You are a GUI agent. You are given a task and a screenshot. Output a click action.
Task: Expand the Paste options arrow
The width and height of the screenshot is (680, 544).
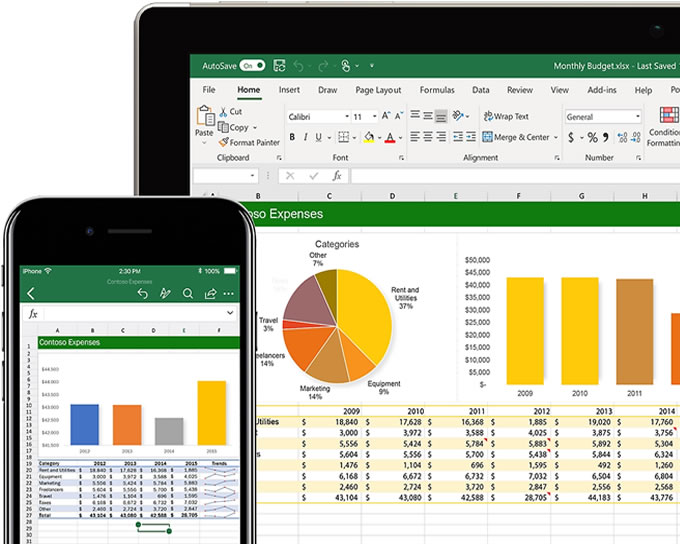click(204, 143)
